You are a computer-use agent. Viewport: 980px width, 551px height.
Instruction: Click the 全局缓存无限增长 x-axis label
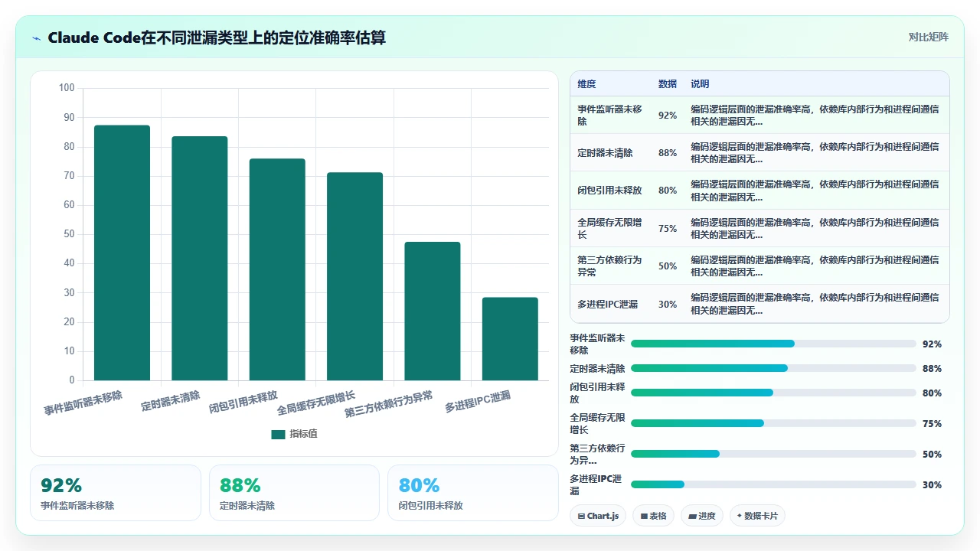[316, 403]
